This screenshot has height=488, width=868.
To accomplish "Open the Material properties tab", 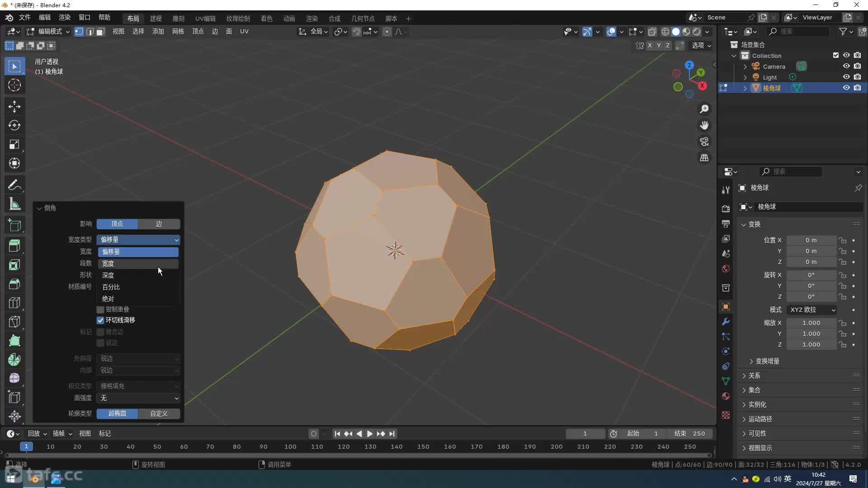I will click(726, 396).
